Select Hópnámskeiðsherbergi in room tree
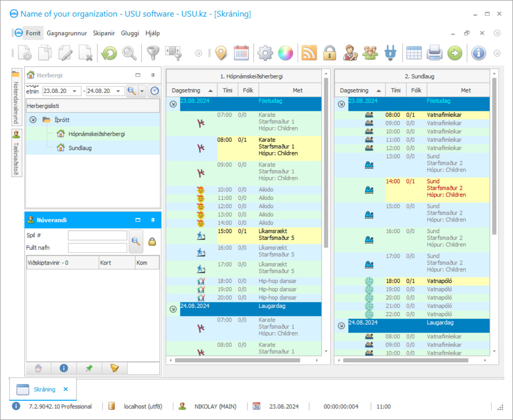513x420 pixels. pyautogui.click(x=97, y=134)
